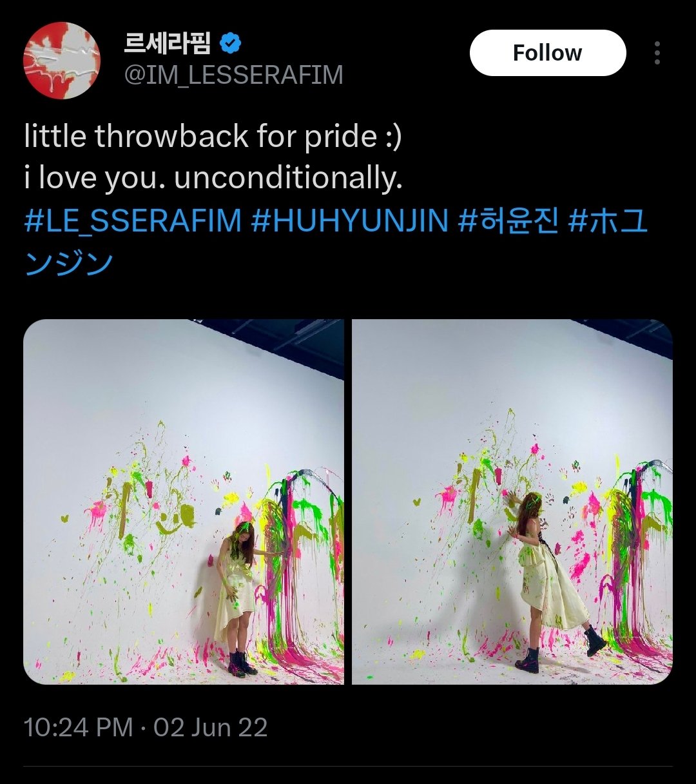This screenshot has height=784, width=696.
Task: Open the #허윤진 Korean hashtag
Action: click(508, 221)
